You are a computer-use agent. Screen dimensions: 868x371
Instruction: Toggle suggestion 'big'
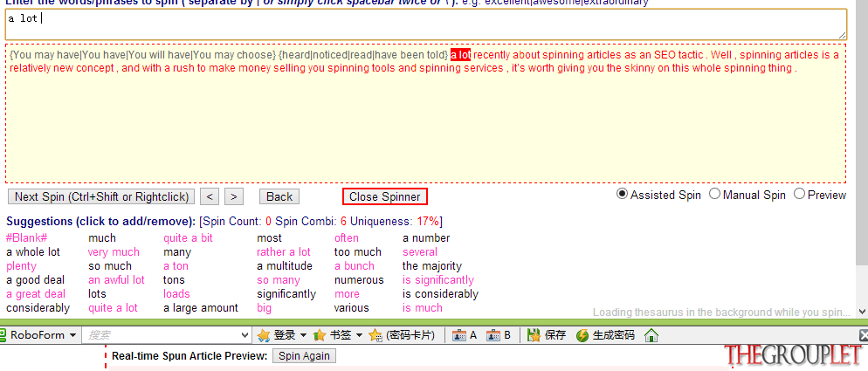pos(264,308)
